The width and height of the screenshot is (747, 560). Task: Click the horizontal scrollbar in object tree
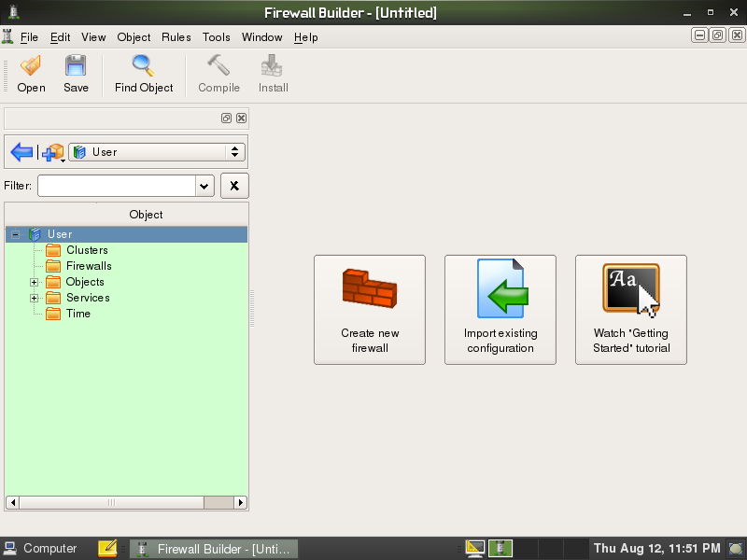(x=112, y=502)
